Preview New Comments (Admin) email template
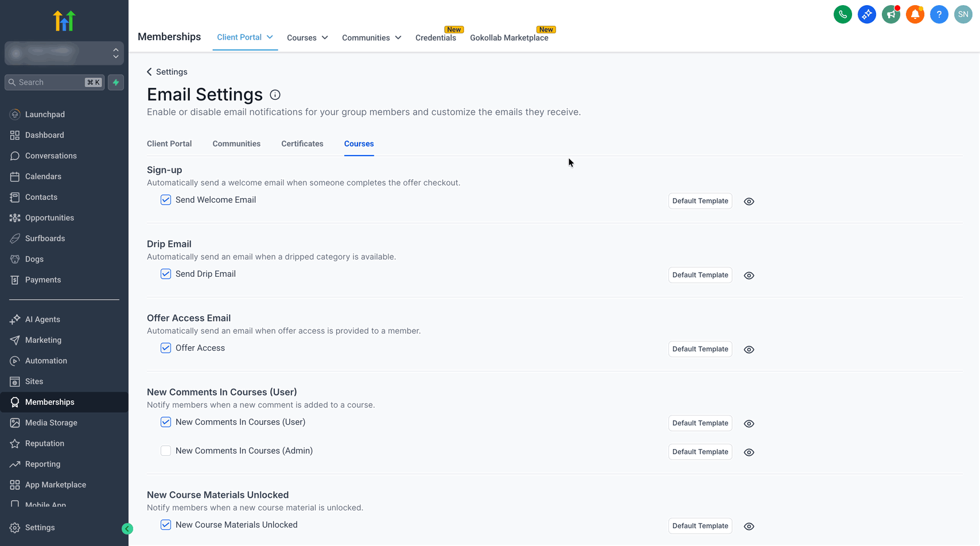This screenshot has height=546, width=980. (x=749, y=452)
